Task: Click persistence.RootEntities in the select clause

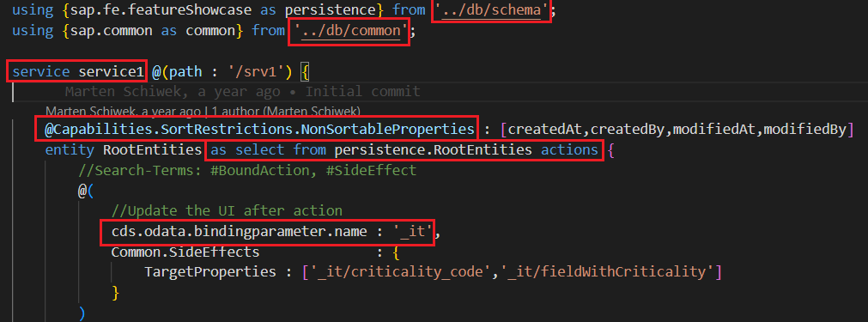Action: (433, 150)
